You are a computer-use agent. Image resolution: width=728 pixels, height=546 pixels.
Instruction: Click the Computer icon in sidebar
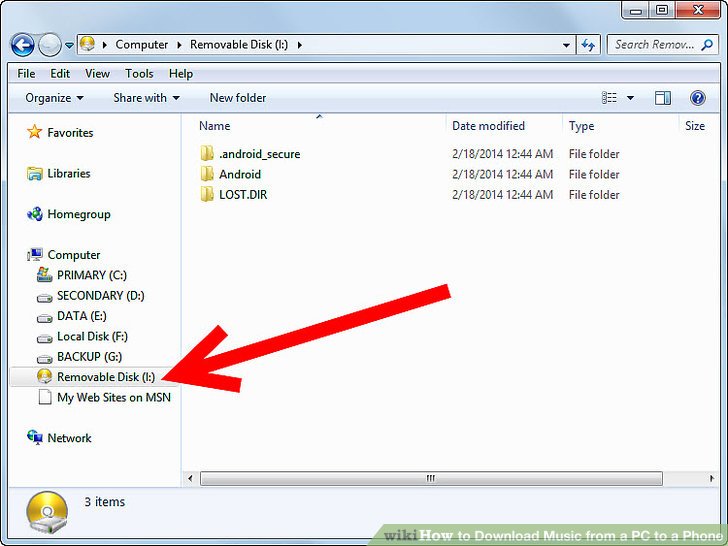tap(35, 254)
